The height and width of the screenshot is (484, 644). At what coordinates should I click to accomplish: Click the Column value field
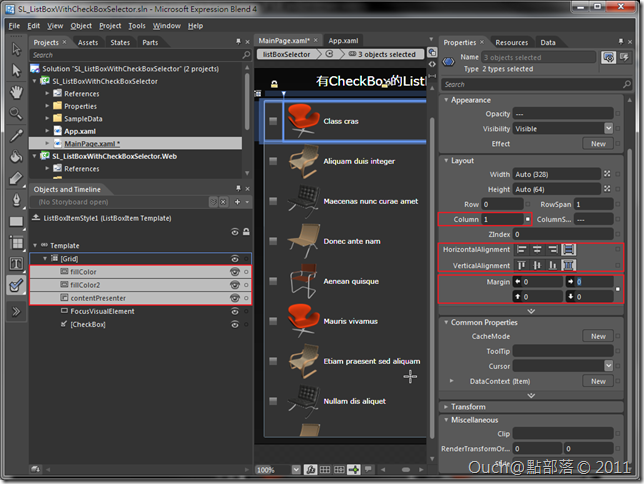[x=501, y=218]
